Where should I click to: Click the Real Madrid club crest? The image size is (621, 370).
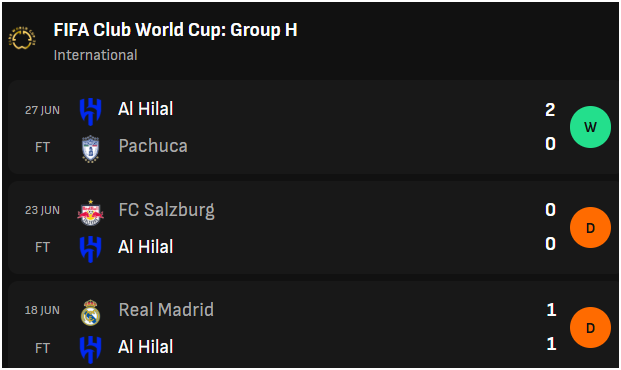91,313
